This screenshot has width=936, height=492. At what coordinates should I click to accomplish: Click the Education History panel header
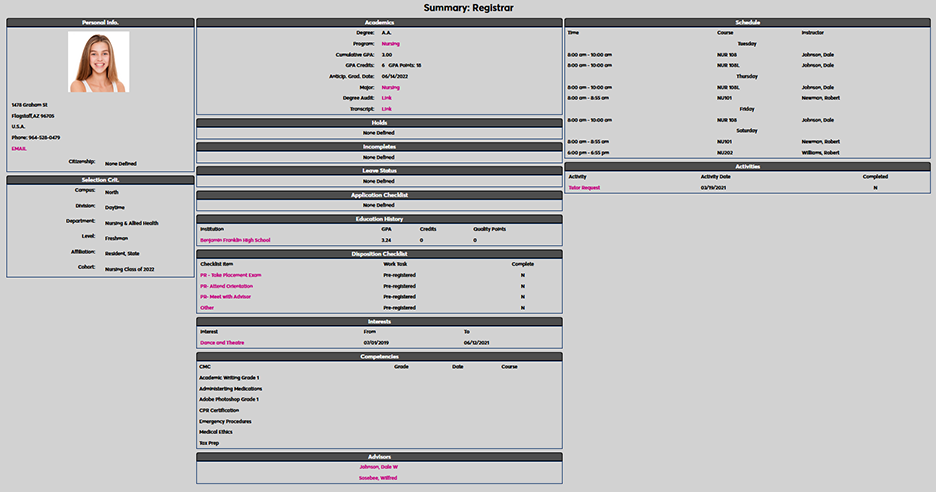click(379, 219)
